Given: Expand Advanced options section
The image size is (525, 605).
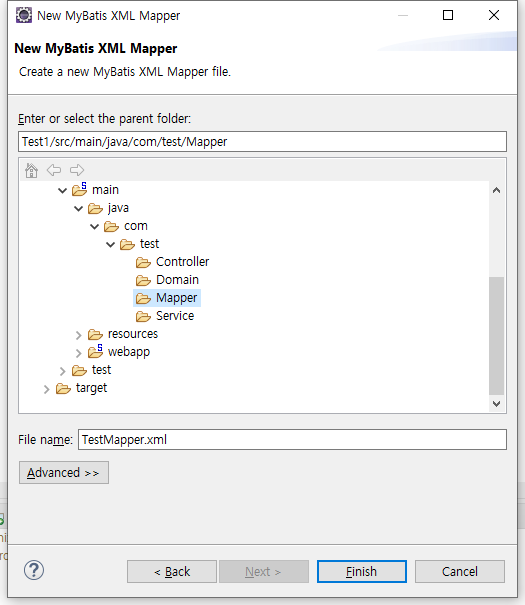Looking at the screenshot, I should (x=64, y=473).
